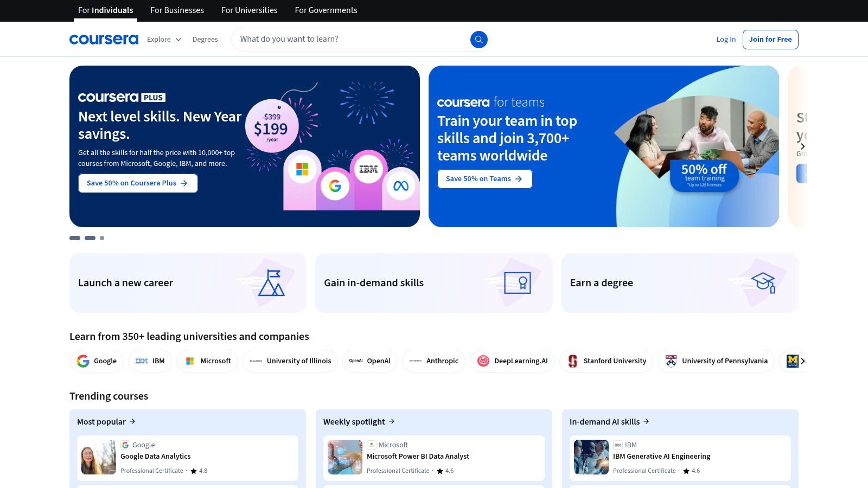Click the partner list next arrow
Image resolution: width=868 pixels, height=488 pixels.
(803, 361)
